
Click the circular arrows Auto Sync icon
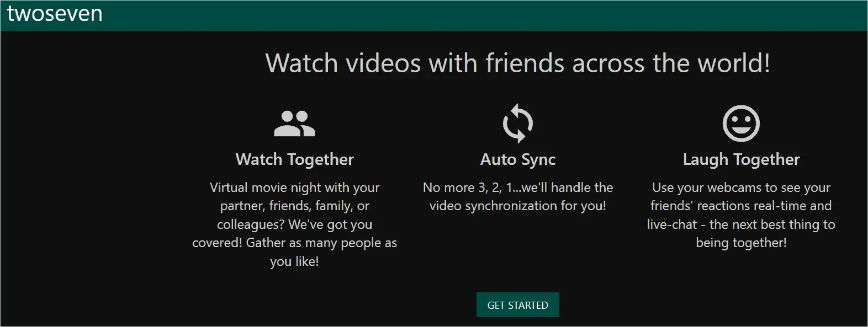pos(518,124)
